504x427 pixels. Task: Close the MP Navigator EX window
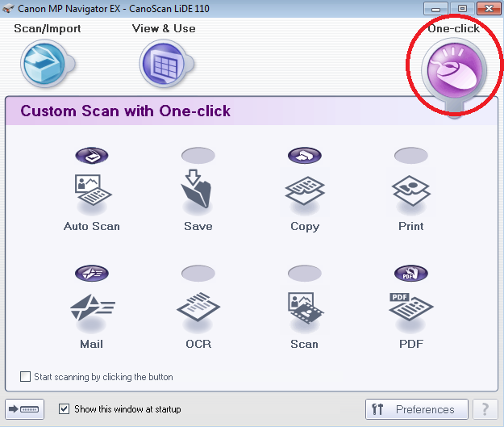tap(489, 9)
